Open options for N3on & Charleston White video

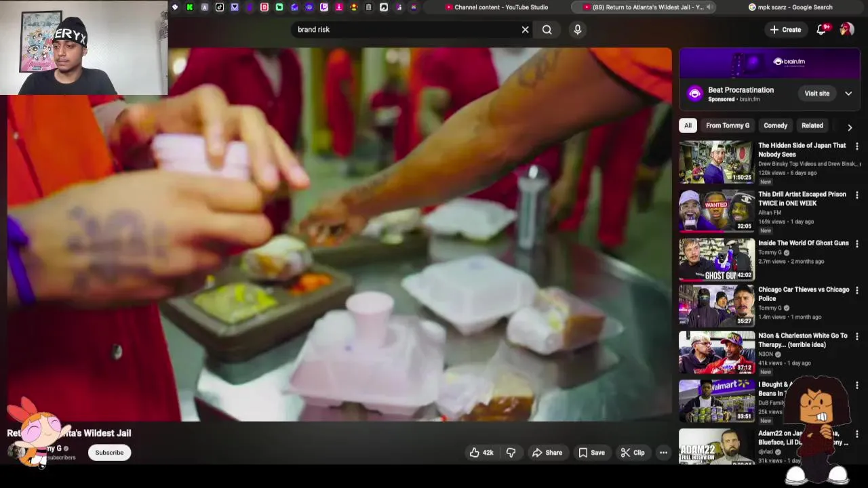click(x=857, y=337)
